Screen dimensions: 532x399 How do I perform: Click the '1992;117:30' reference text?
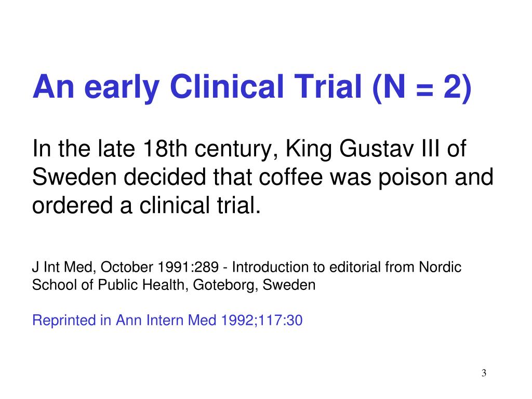[x=262, y=321]
